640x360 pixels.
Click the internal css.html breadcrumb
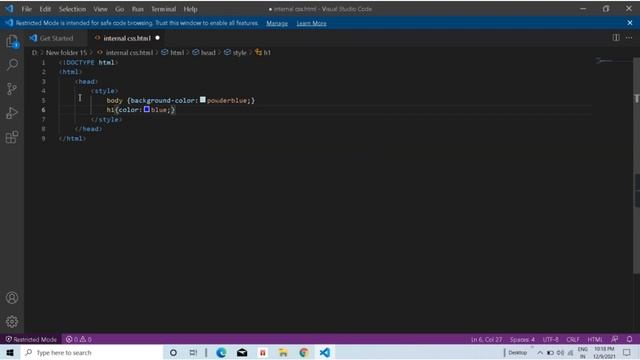[129, 53]
